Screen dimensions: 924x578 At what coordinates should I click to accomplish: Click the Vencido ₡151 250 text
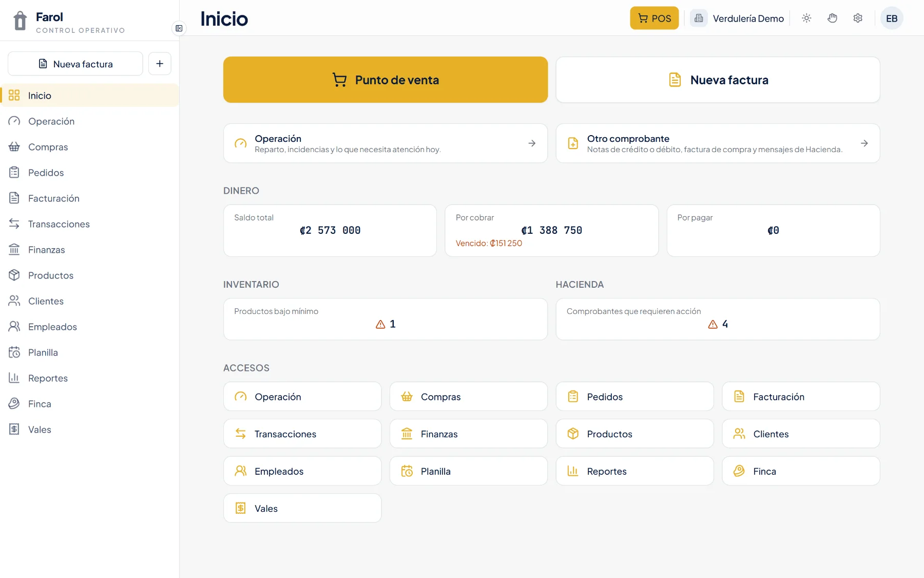[489, 244]
